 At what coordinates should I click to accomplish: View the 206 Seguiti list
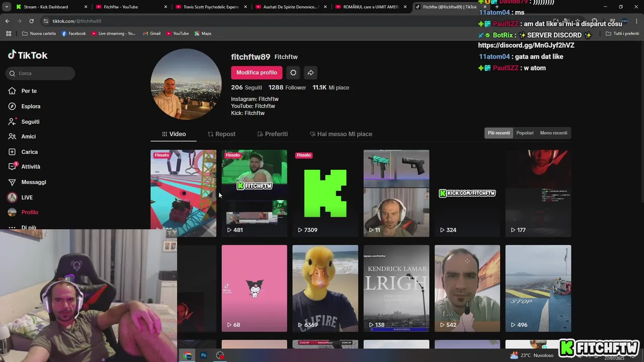click(247, 87)
